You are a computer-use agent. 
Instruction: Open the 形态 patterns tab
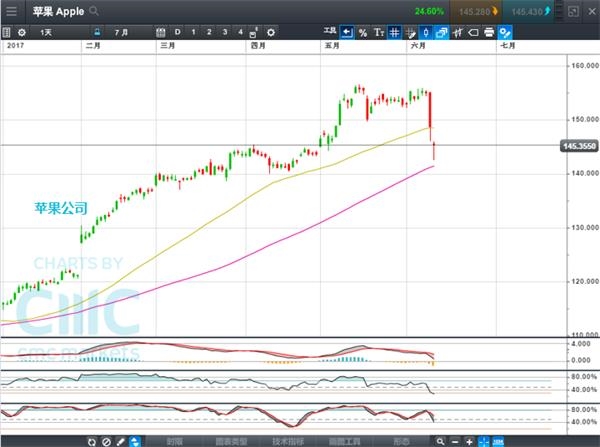pyautogui.click(x=401, y=442)
